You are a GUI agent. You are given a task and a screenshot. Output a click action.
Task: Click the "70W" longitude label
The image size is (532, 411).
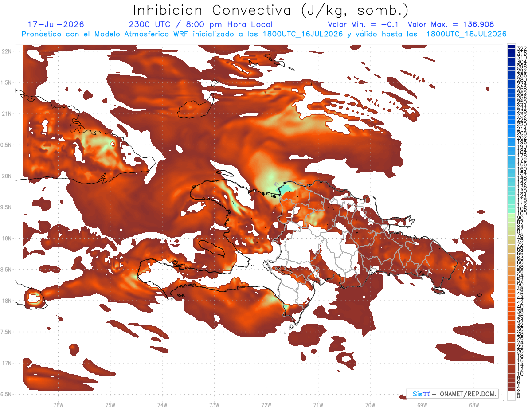(x=370, y=405)
